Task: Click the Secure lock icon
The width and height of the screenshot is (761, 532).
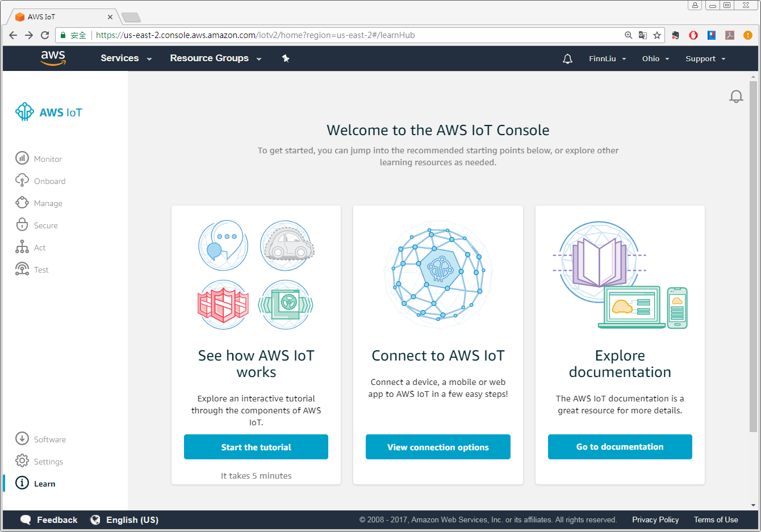Action: 22,224
